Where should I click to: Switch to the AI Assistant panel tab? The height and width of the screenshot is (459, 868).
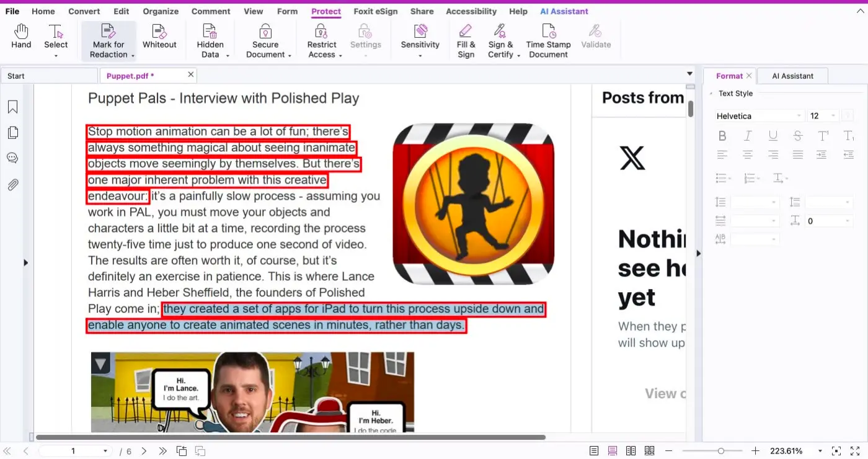pyautogui.click(x=792, y=76)
